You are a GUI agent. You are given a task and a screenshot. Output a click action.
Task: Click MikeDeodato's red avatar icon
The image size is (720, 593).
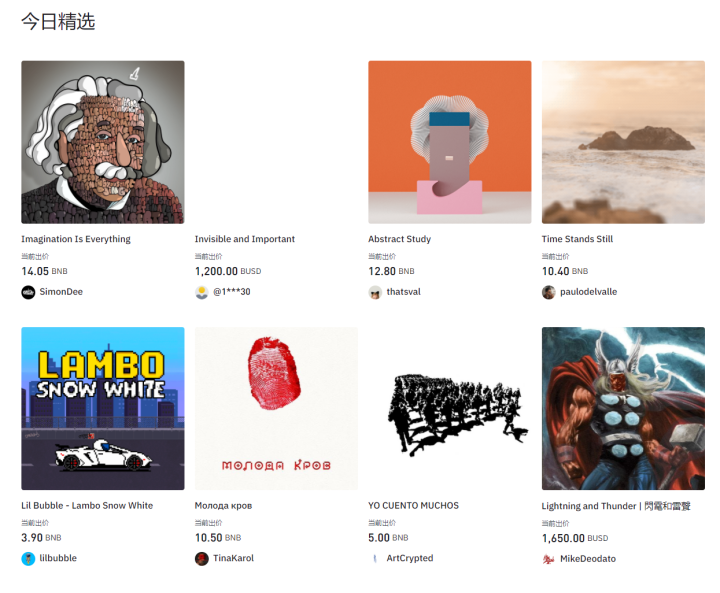(549, 559)
